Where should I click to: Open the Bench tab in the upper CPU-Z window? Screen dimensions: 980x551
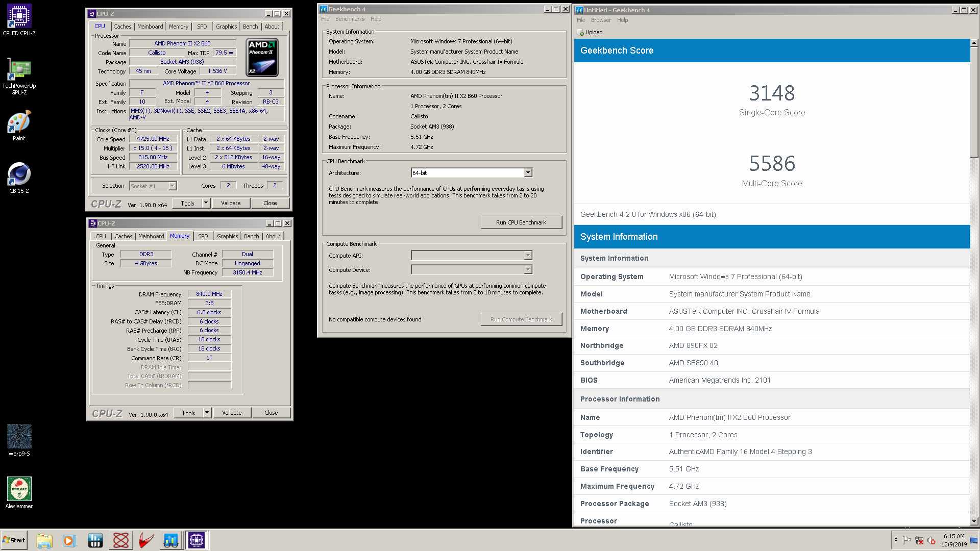(x=250, y=27)
